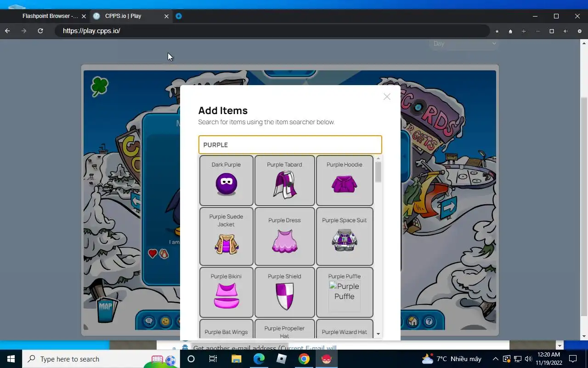The image size is (588, 368).
Task: Select the Purple Bat Wings item
Action: coord(226,329)
